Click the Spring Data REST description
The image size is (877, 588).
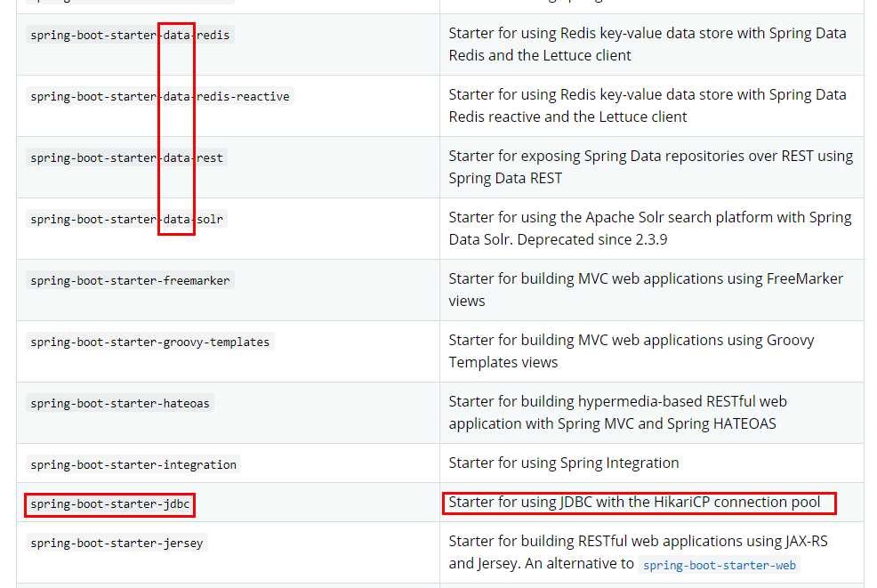pyautogui.click(x=650, y=166)
